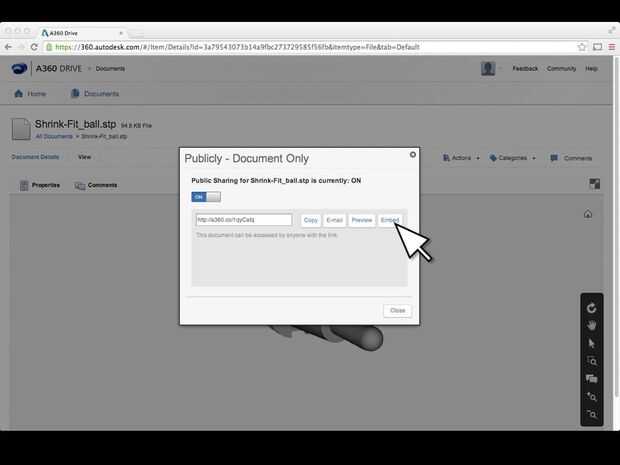Open the Documents navigation item

click(95, 94)
